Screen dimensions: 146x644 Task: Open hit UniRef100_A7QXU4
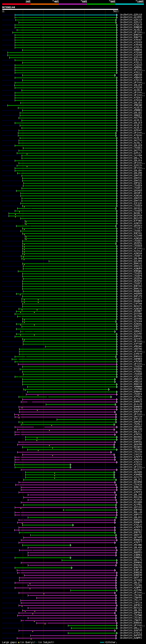tap(131, 100)
